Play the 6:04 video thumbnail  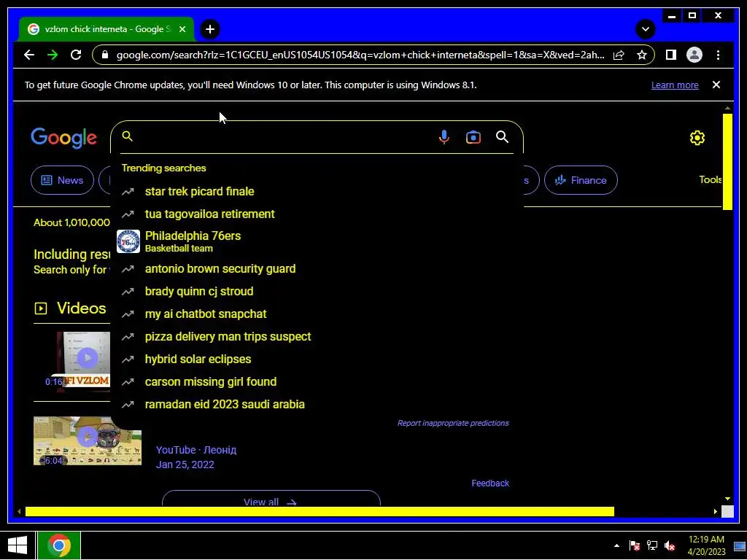pos(88,440)
